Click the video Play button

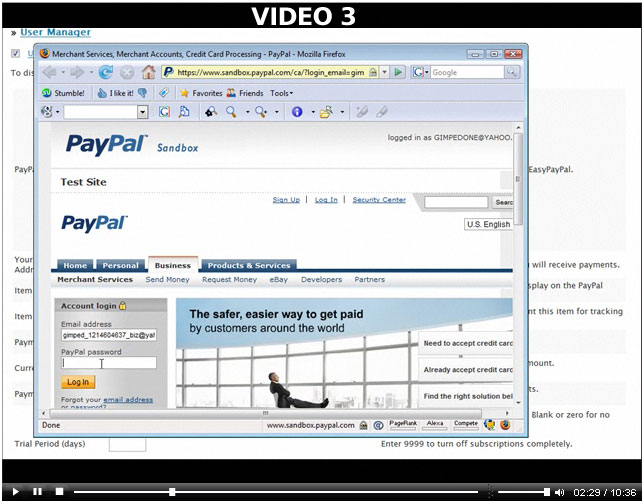pyautogui.click(x=16, y=491)
